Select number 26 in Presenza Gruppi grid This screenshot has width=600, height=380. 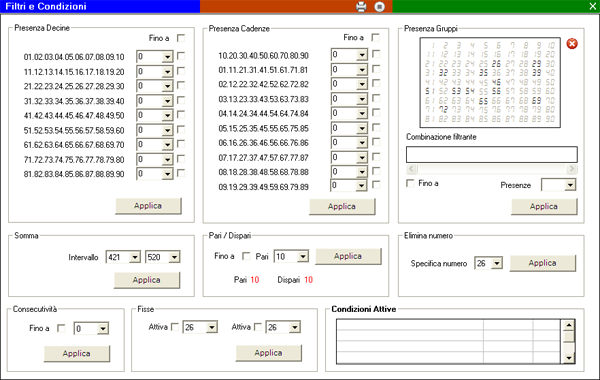[496, 64]
